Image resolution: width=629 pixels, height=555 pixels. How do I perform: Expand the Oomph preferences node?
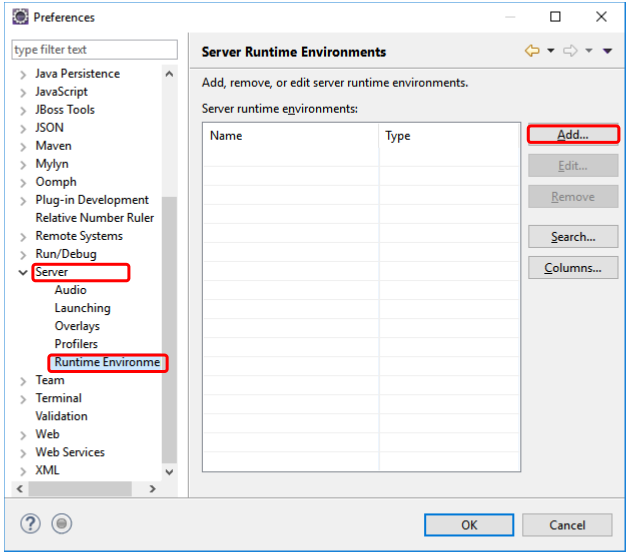23,183
